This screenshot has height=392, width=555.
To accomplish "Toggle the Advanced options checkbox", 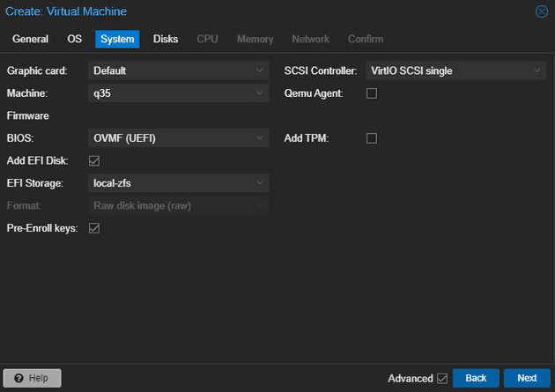I will click(x=442, y=379).
